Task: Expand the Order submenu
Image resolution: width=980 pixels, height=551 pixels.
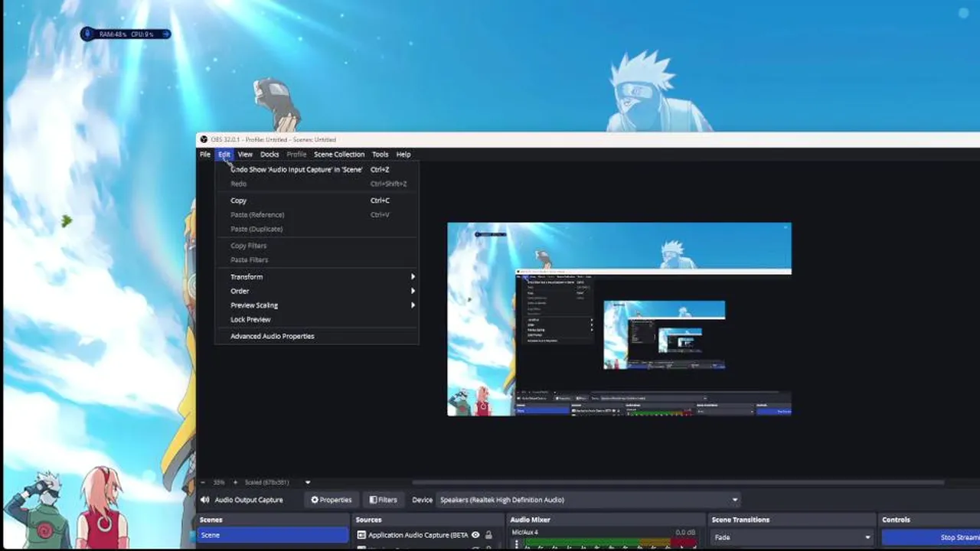Action: pyautogui.click(x=316, y=291)
